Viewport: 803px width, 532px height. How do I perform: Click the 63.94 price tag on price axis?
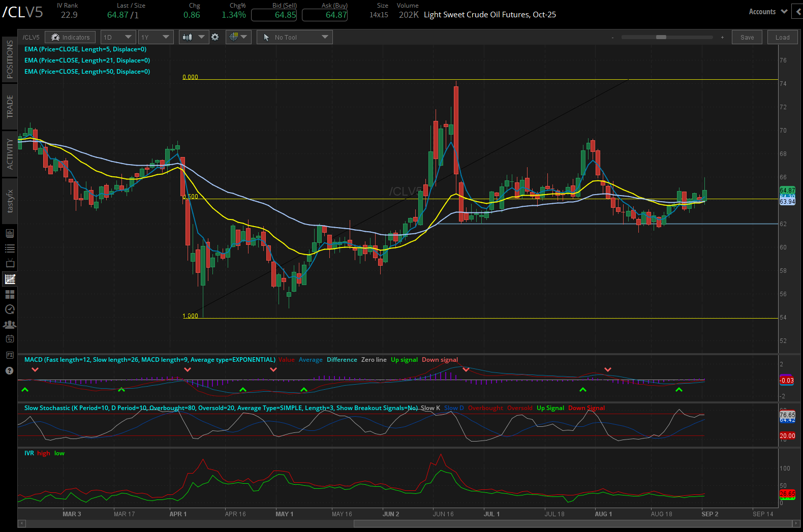pyautogui.click(x=787, y=202)
